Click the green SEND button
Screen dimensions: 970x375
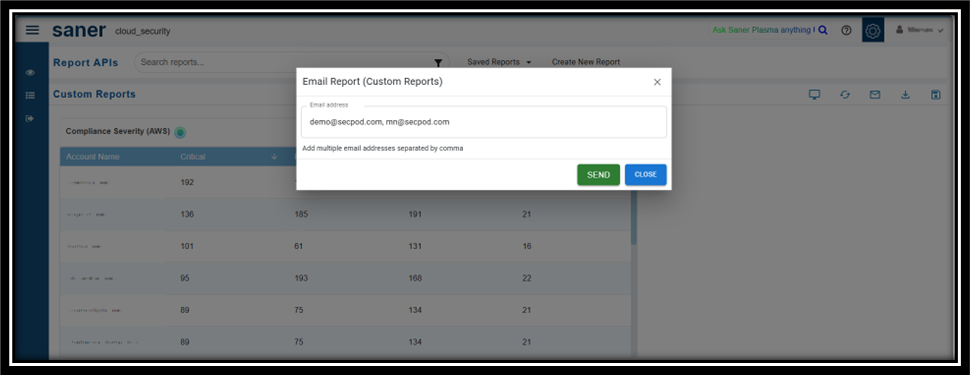[x=598, y=175]
